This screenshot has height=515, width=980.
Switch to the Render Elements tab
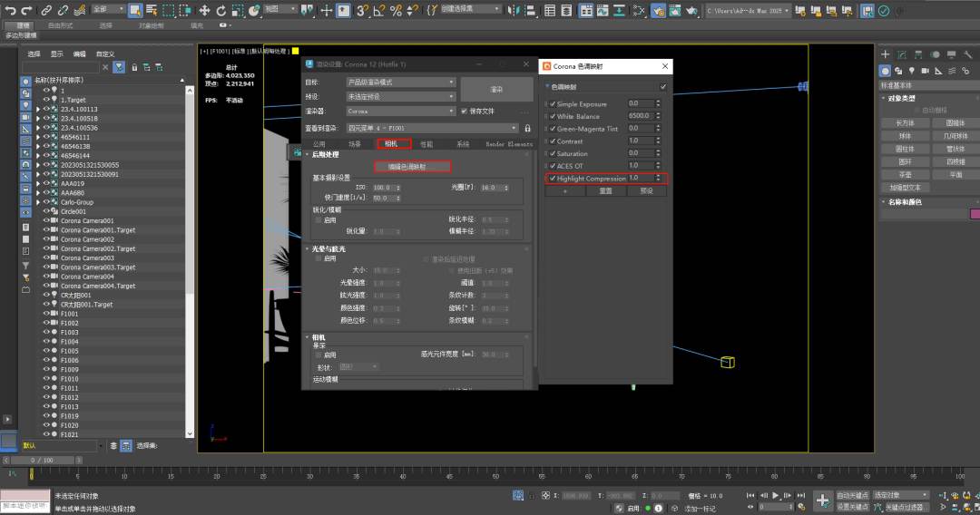509,144
